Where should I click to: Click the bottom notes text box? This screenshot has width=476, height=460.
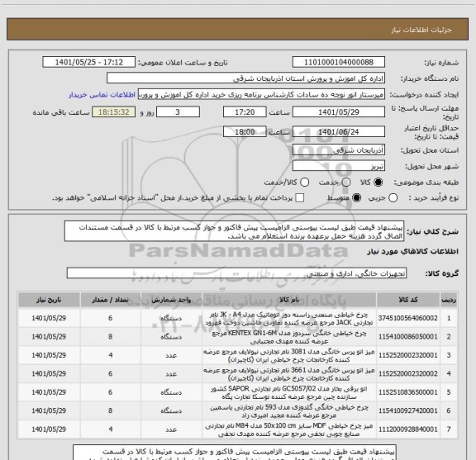pos(235,453)
